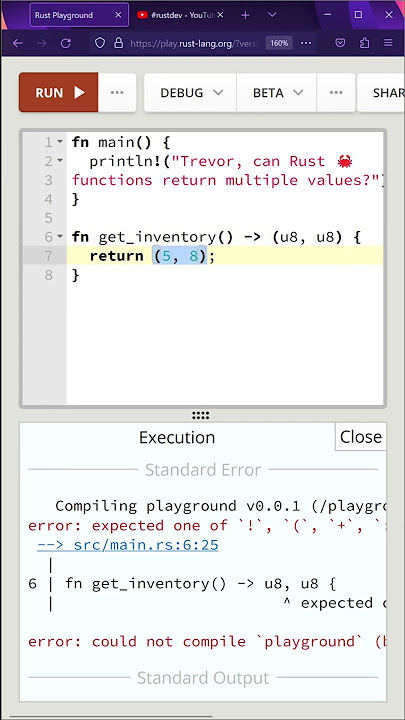
Task: Expand the list all tabs chevron
Action: point(272,15)
